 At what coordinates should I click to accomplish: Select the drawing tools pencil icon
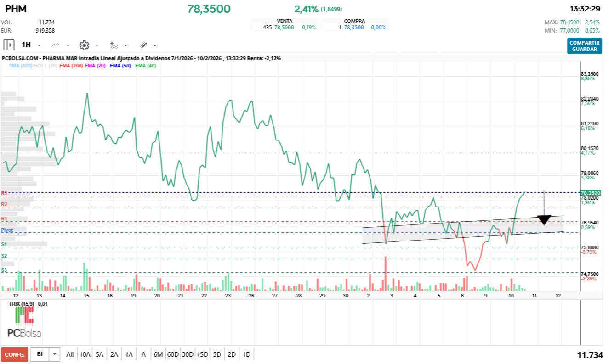(x=143, y=45)
